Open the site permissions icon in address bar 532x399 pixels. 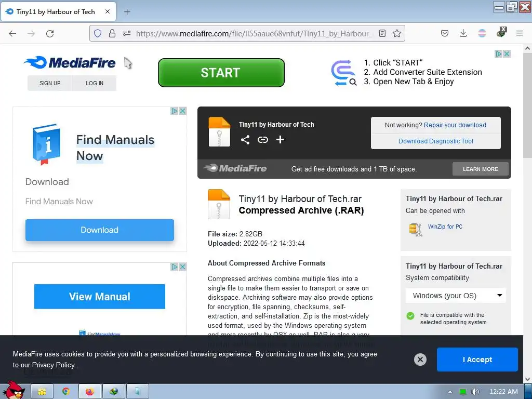click(127, 33)
